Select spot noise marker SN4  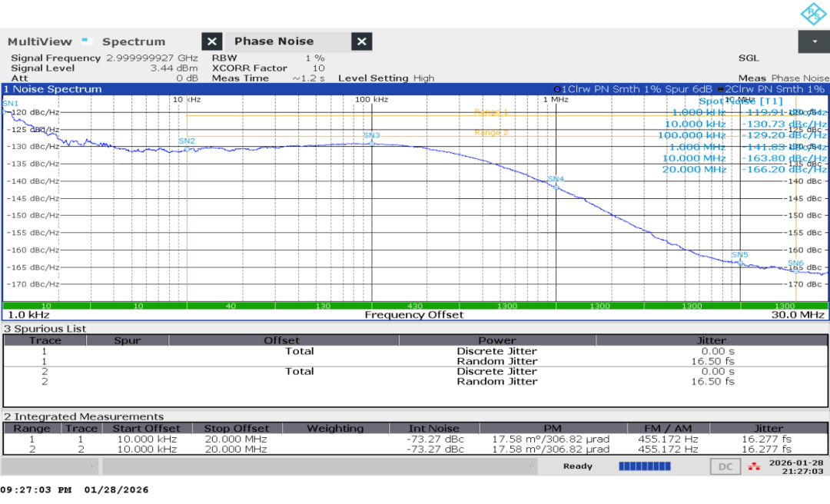click(x=556, y=179)
